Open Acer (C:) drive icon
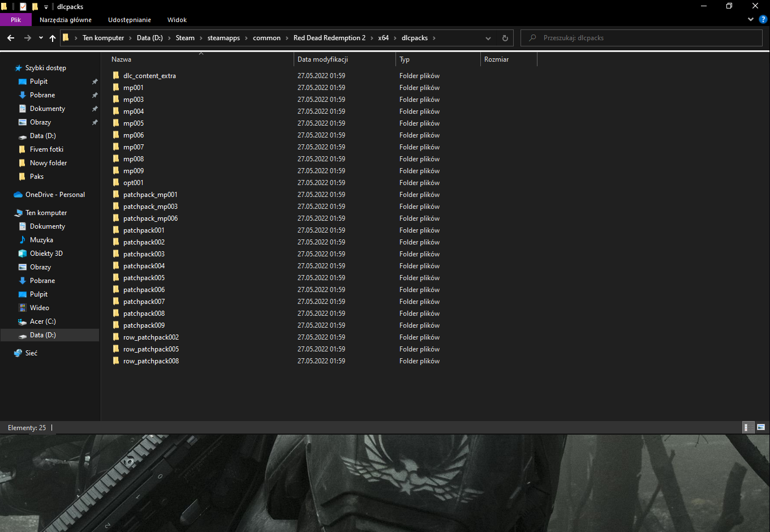 coord(23,321)
